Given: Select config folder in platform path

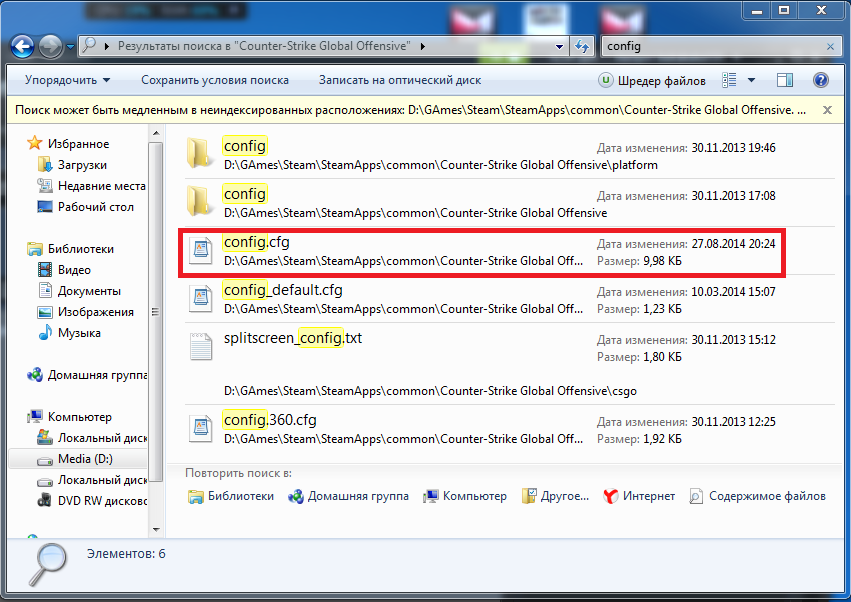Looking at the screenshot, I should tap(509, 155).
